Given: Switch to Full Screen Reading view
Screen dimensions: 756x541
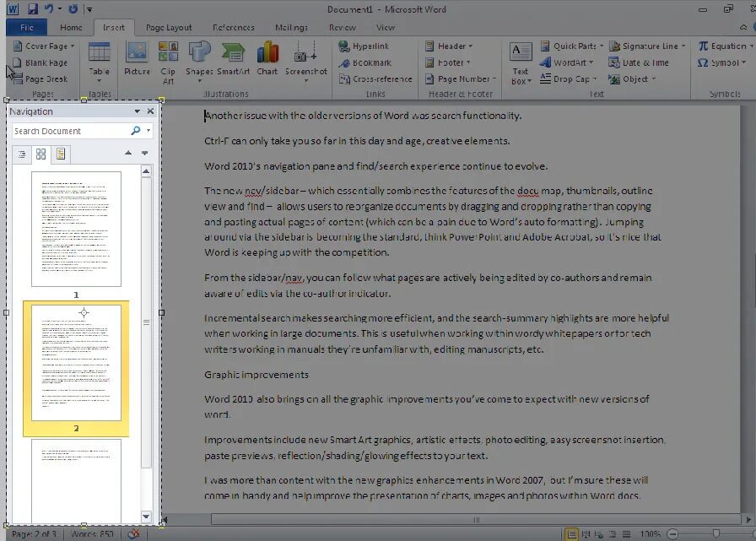Looking at the screenshot, I should coord(586,533).
